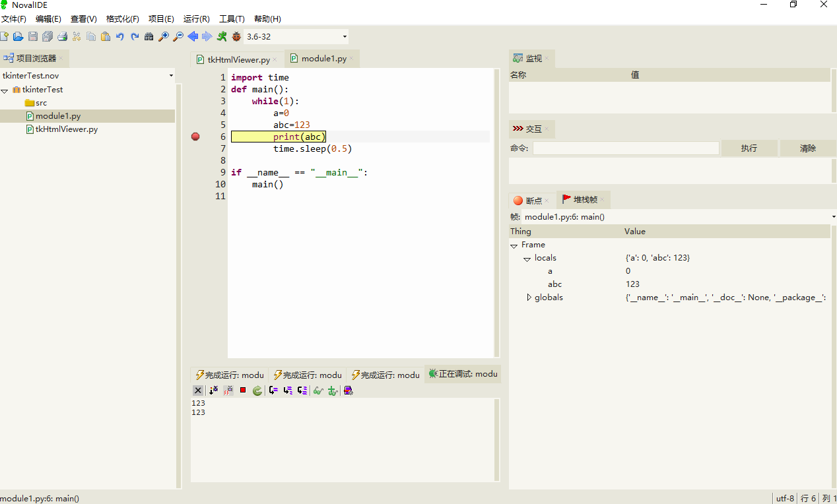This screenshot has width=837, height=504.
Task: Step out of current function
Action: tap(302, 391)
